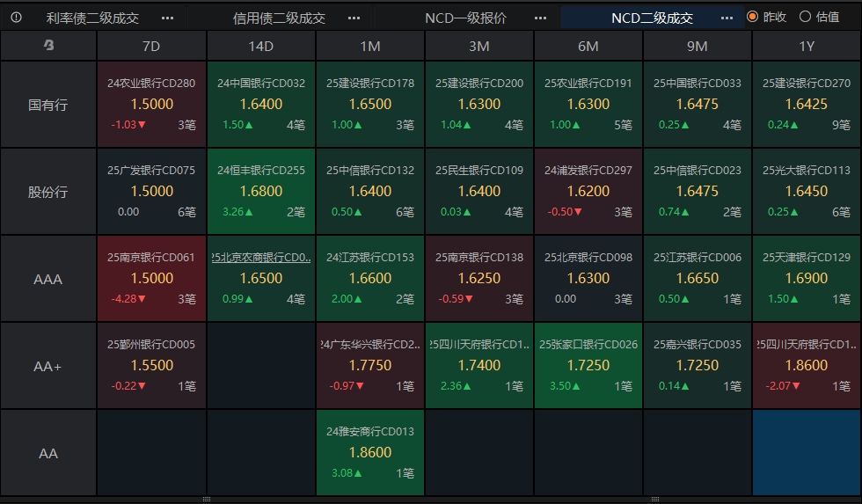
Task: Select the NCD二级成交 tab
Action: [652, 18]
